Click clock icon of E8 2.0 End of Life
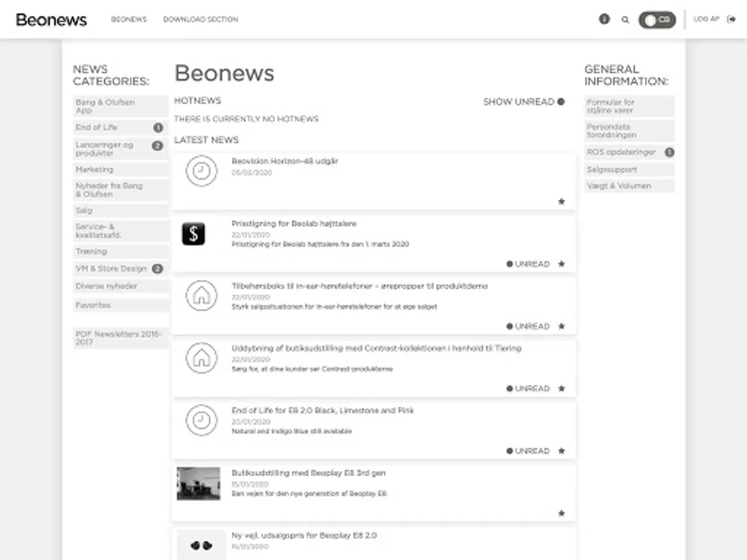 tap(202, 420)
